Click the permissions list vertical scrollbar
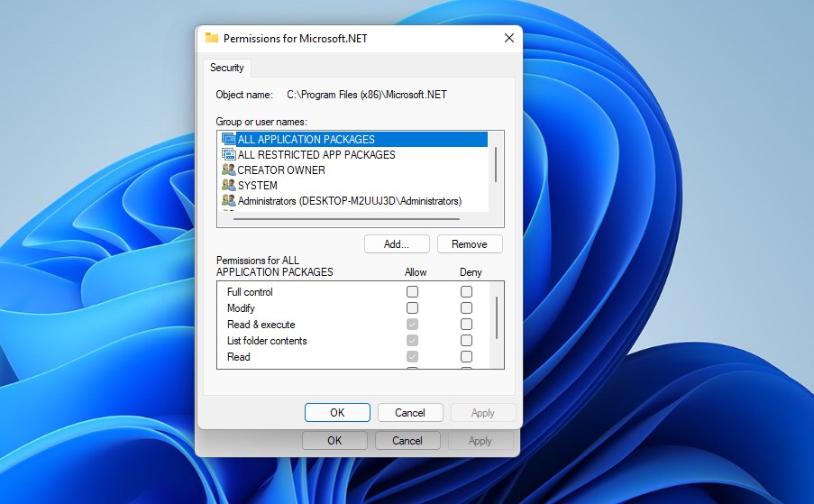This screenshot has height=504, width=814. click(497, 317)
